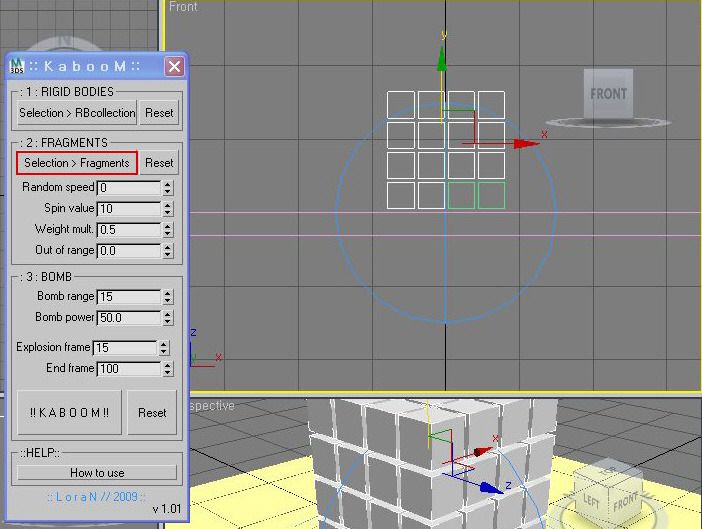The width and height of the screenshot is (702, 529).
Task: Adjust the Out of range spinner arrows
Action: tap(167, 251)
